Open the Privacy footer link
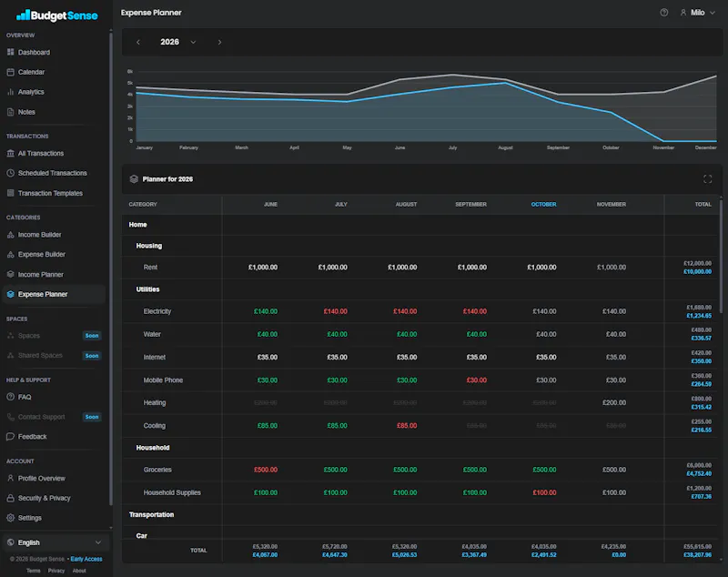728x577 pixels. coord(56,571)
